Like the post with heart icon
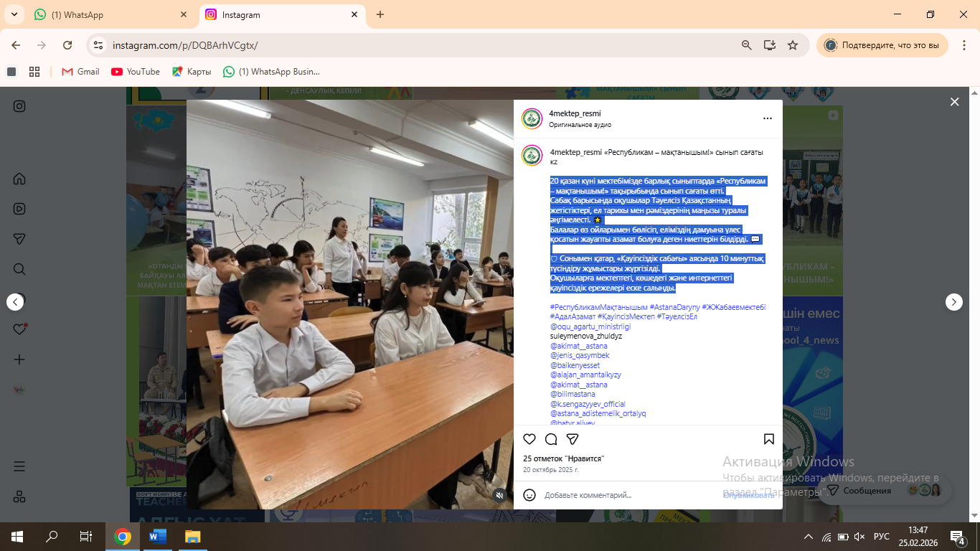Image resolution: width=980 pixels, height=551 pixels. 529,439
